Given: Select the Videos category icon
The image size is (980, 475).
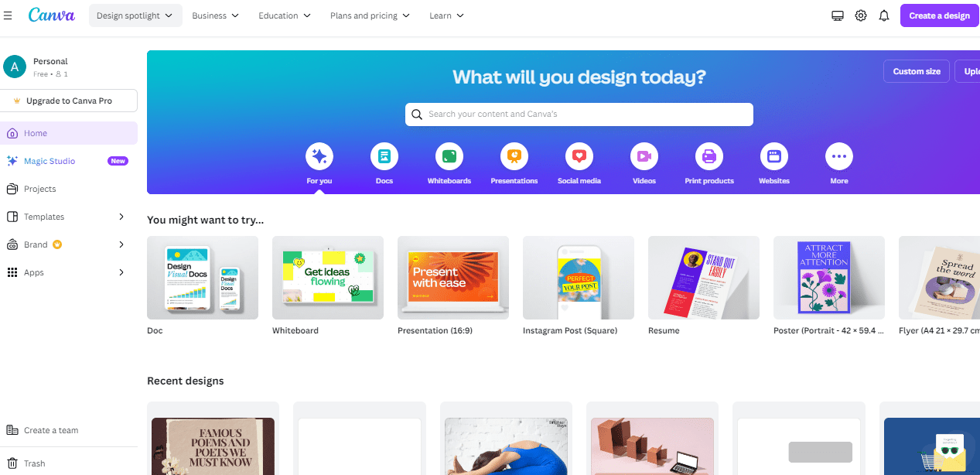Looking at the screenshot, I should pyautogui.click(x=644, y=157).
